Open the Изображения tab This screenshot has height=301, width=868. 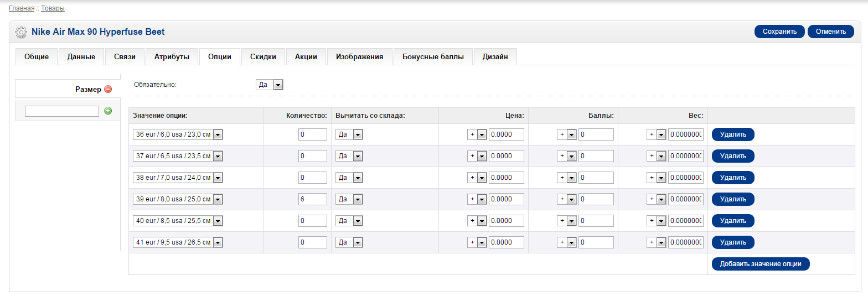point(360,57)
